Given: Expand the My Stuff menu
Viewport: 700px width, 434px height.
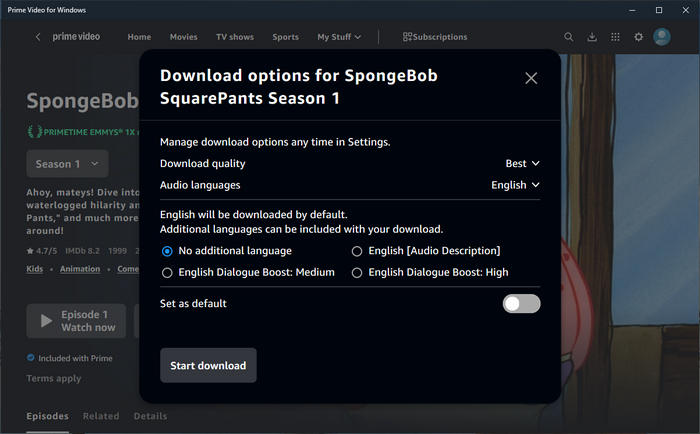Looking at the screenshot, I should pos(339,37).
